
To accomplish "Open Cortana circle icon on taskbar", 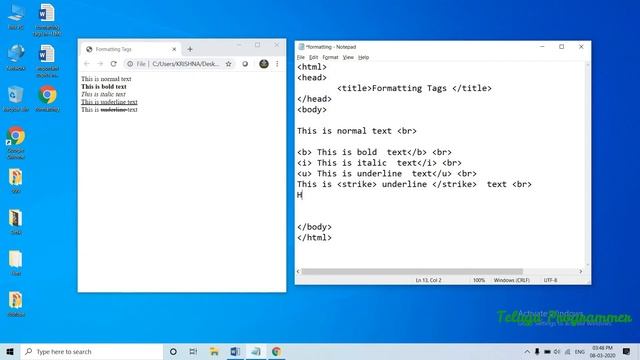I will (x=173, y=351).
